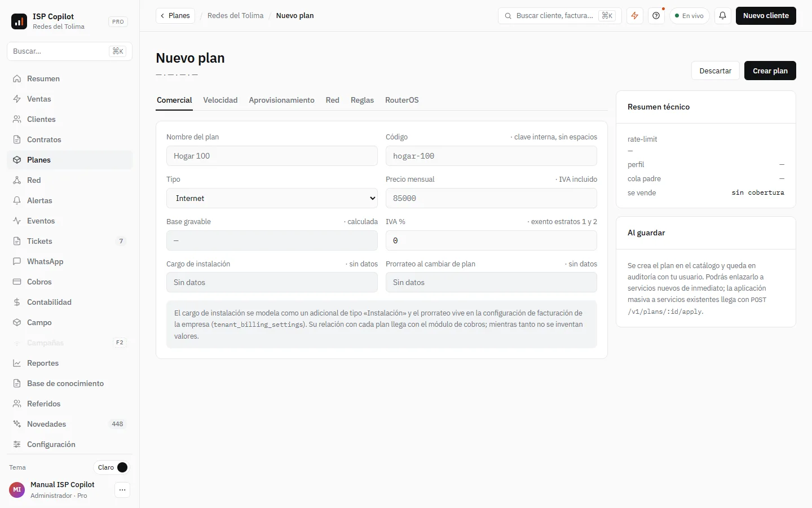Screen dimensions: 812x508
Task: Select the Comercial tab
Action: 174,100
